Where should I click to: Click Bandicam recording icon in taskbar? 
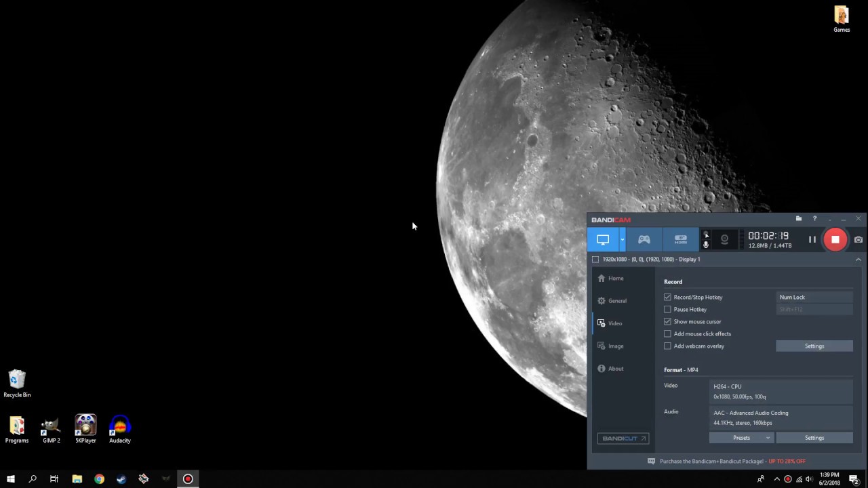[188, 479]
